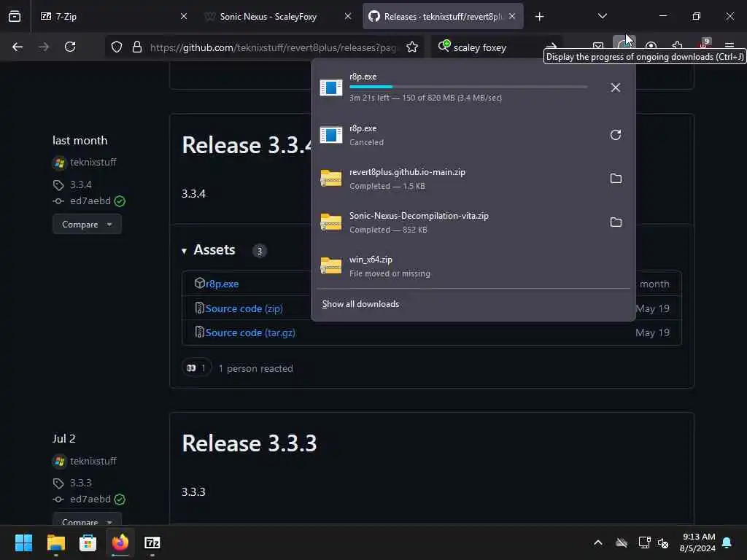Retry the canceled r8p.exe download
747x560 pixels.
615,135
